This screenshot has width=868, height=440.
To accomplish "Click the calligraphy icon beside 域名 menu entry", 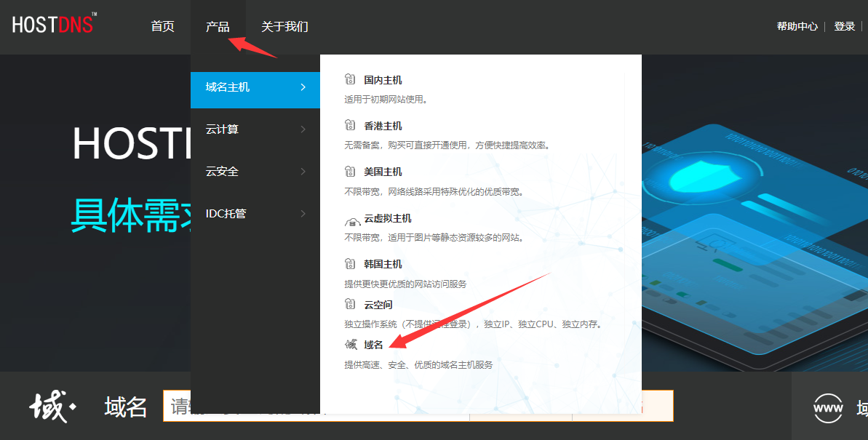I will pos(351,345).
